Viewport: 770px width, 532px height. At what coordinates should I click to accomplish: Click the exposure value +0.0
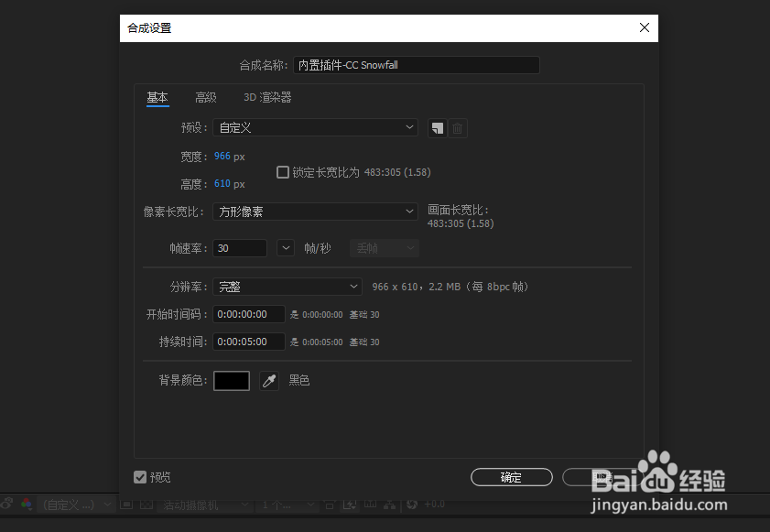click(434, 505)
